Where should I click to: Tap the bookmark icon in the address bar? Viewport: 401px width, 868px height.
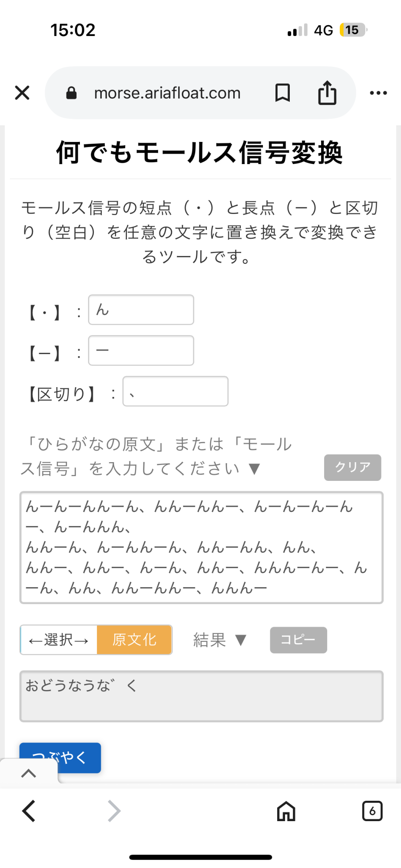coord(282,92)
